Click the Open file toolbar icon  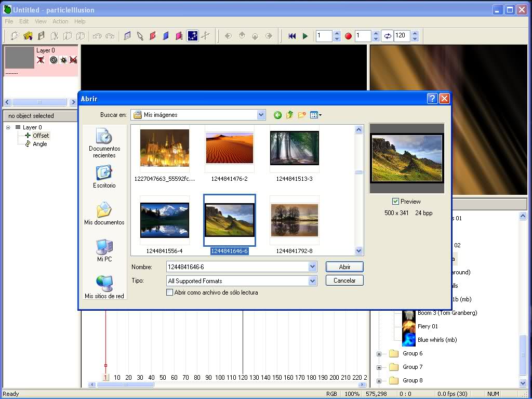28,36
